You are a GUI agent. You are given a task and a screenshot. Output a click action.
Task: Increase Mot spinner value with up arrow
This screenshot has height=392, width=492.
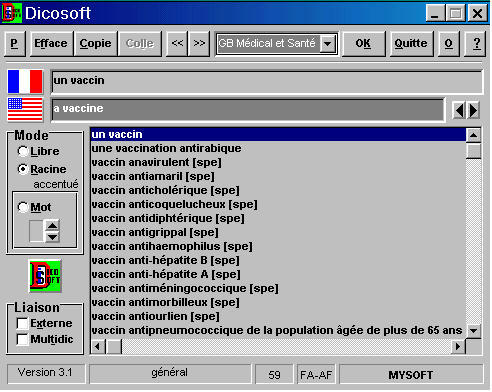[x=52, y=225]
